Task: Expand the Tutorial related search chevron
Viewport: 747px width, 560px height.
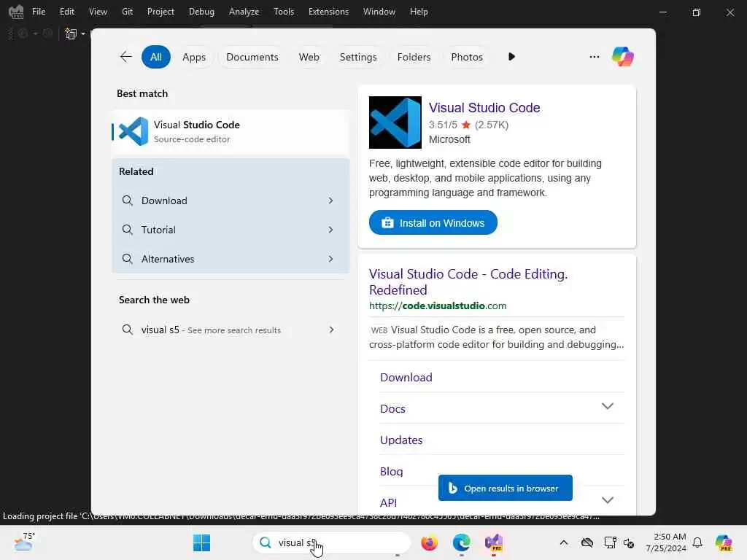Action: pyautogui.click(x=330, y=230)
